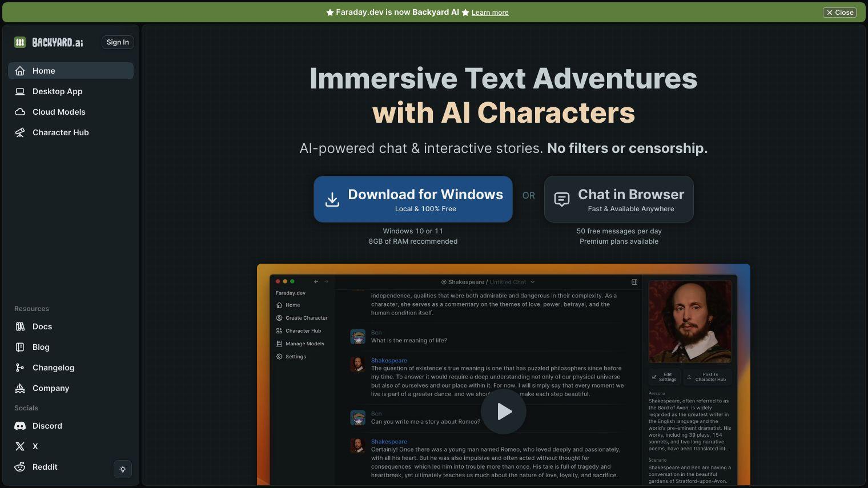Click the '8GB of RAM recommended' text
This screenshot has height=488, width=868.
tap(413, 241)
